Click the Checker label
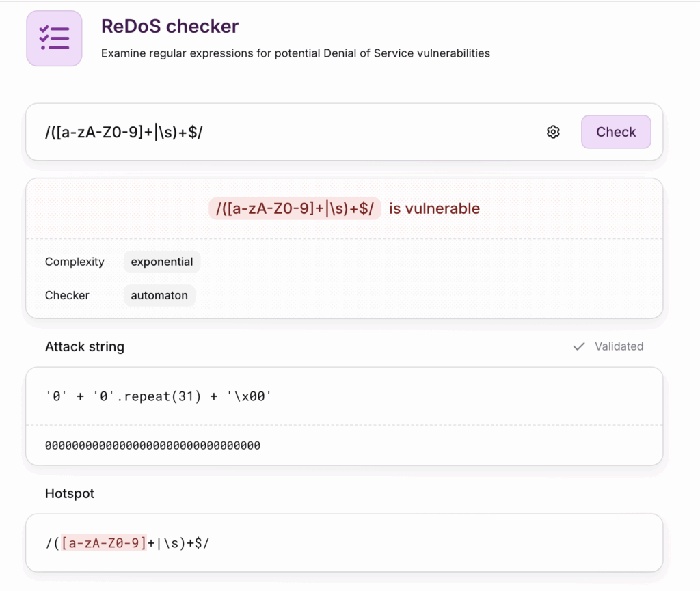Viewport: 700px width, 591px height. (67, 295)
